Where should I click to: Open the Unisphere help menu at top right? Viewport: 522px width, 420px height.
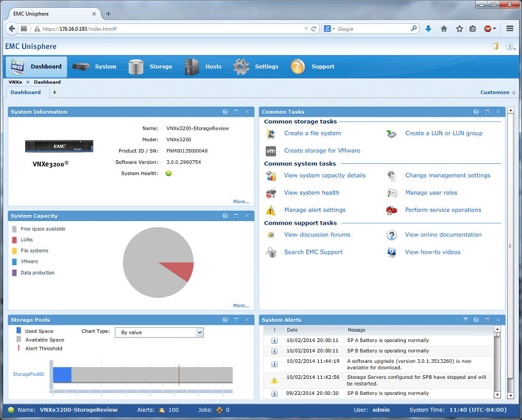click(510, 47)
